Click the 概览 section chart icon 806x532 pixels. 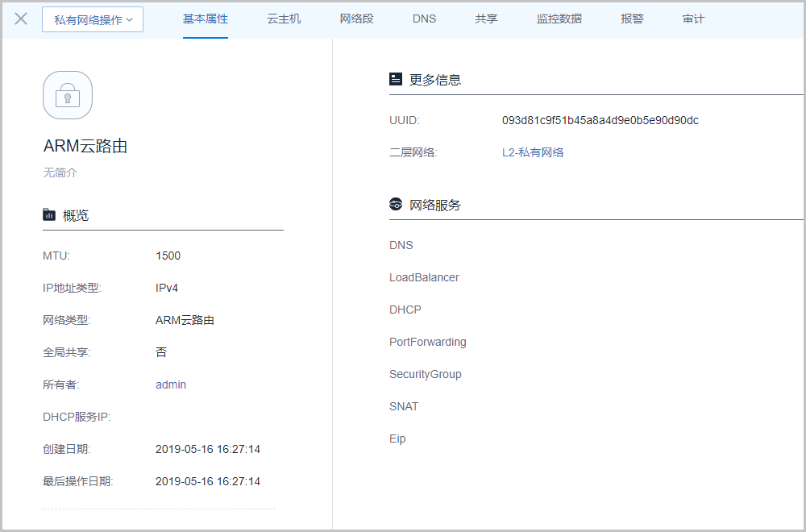click(49, 215)
